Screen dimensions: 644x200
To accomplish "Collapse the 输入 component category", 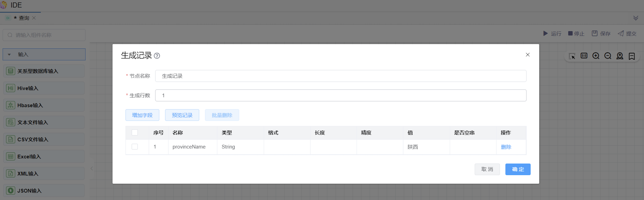I will (x=9, y=55).
